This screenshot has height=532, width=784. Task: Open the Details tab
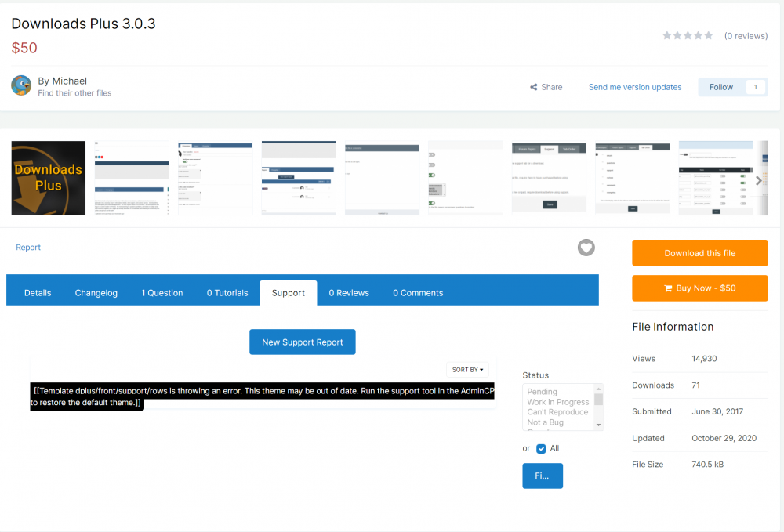pos(38,293)
